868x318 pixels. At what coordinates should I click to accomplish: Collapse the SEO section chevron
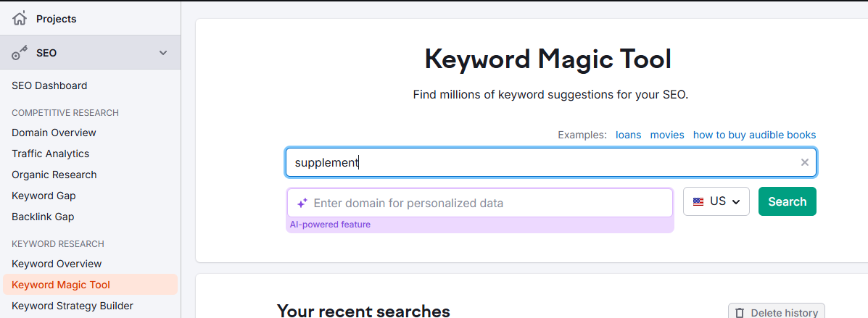tap(163, 53)
